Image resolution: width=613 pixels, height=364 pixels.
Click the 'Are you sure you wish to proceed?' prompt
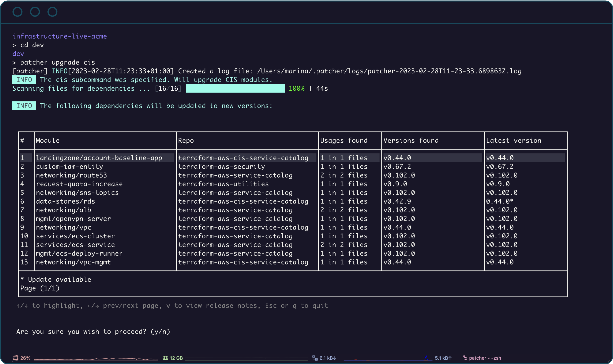click(93, 332)
